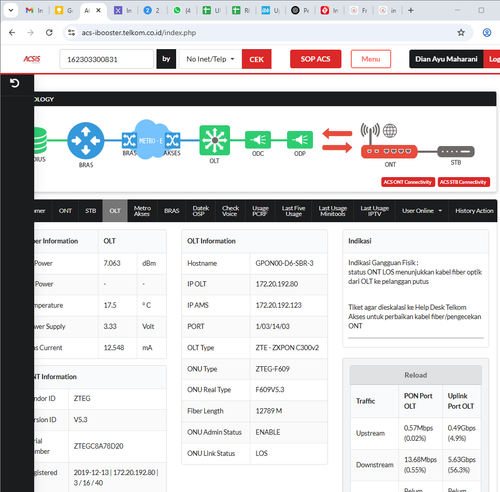Open the Metro Akses tab
This screenshot has width=500, height=492.
click(142, 211)
